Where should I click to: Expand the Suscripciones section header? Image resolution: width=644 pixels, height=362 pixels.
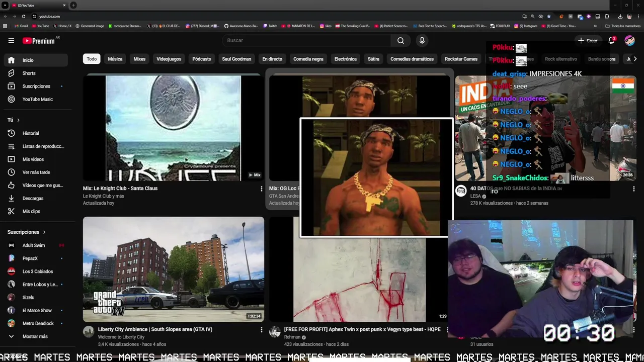tap(26, 232)
